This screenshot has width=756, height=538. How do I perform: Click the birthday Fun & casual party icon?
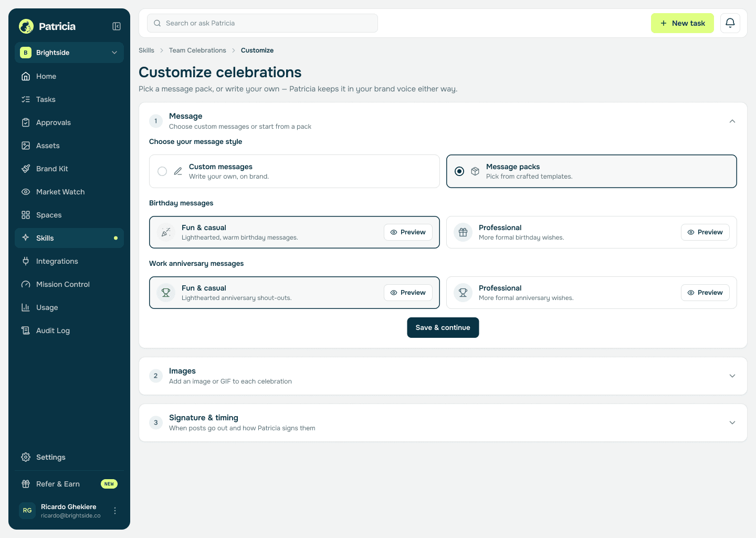(166, 232)
